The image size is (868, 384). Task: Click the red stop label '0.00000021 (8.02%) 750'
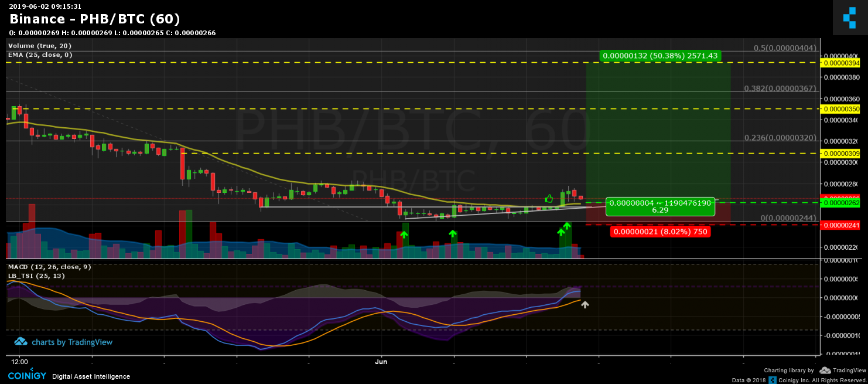point(659,232)
